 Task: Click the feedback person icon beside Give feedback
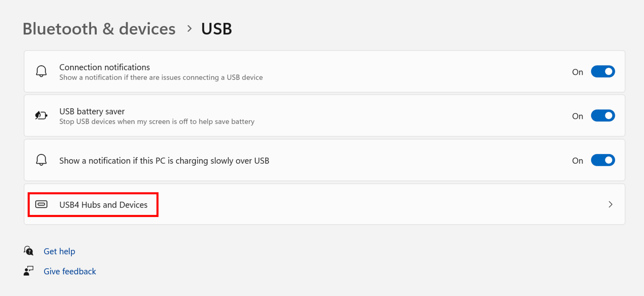point(29,271)
